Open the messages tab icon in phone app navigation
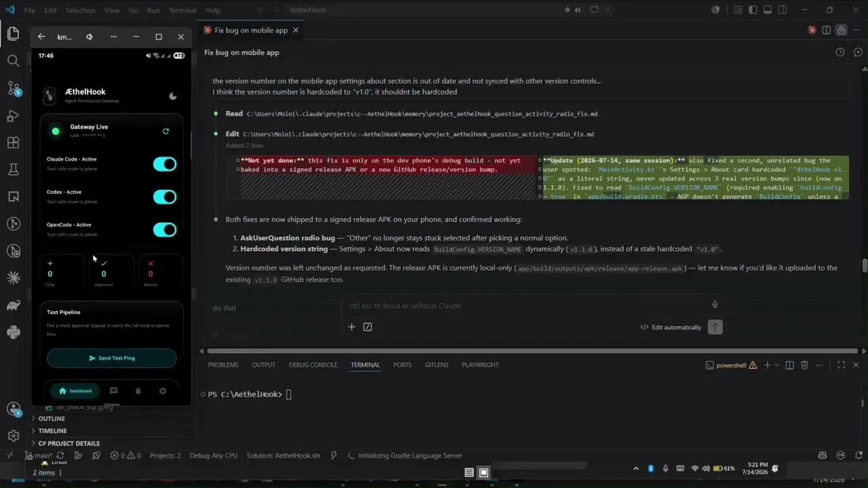The height and width of the screenshot is (488, 868). pyautogui.click(x=113, y=391)
